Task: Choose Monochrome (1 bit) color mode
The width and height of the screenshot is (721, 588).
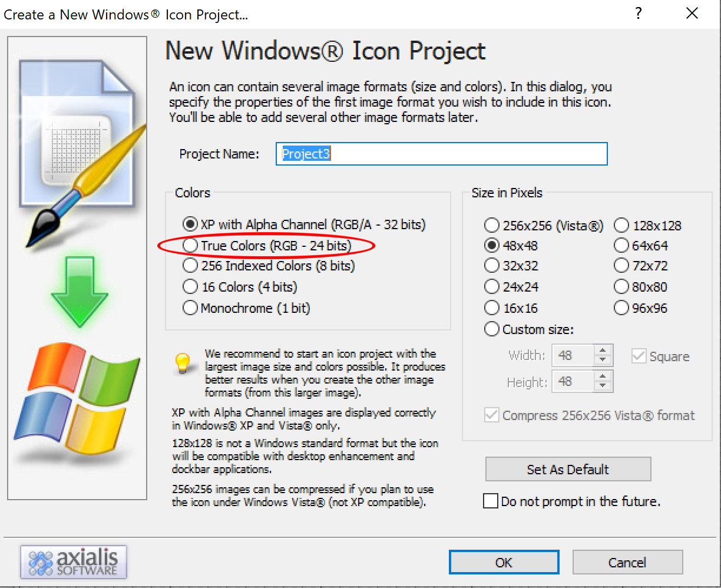Action: click(190, 308)
